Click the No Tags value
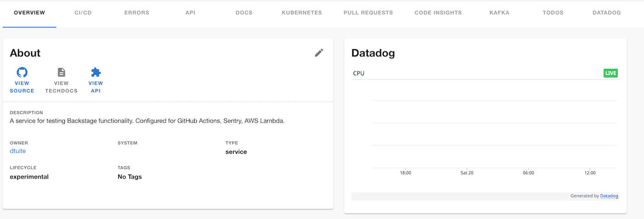This screenshot has width=644, height=219. click(130, 177)
